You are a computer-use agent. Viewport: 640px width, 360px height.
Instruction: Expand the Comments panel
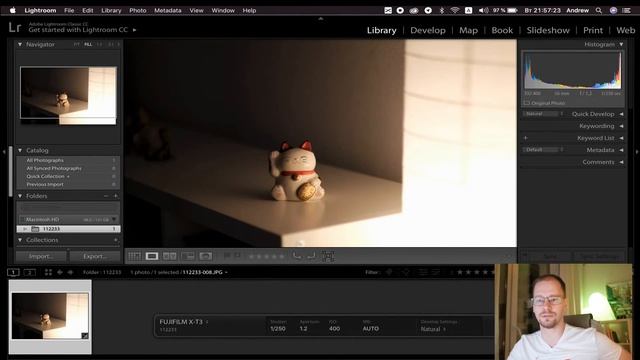tap(621, 162)
